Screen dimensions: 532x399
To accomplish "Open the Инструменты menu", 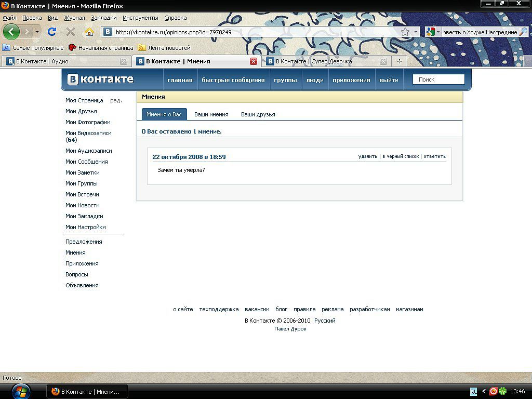I will (140, 18).
